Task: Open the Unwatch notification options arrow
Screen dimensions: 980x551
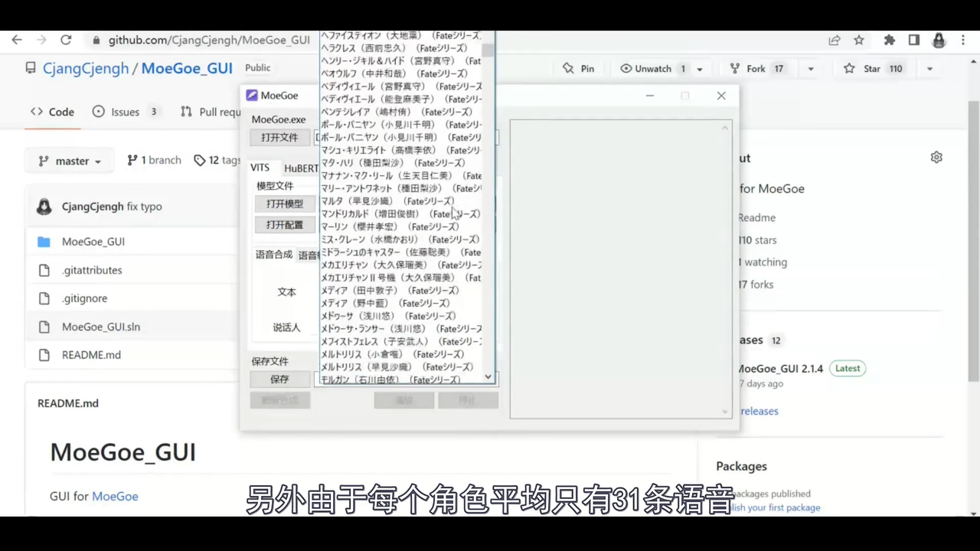Action: pyautogui.click(x=700, y=69)
